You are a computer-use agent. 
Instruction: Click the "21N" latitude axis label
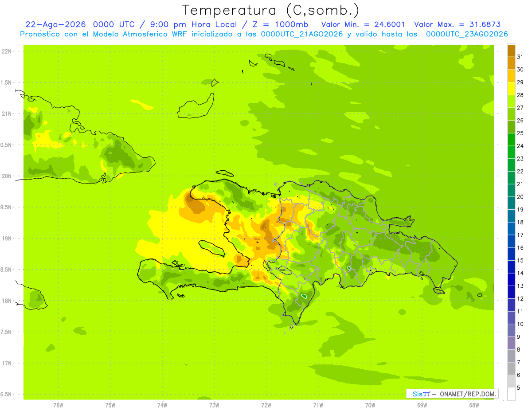pos(7,114)
